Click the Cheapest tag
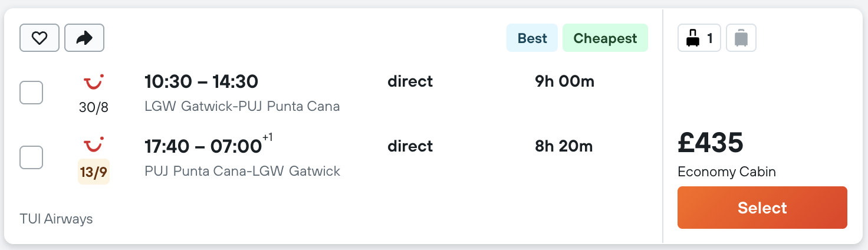Viewport: 868px width, 250px height. [605, 38]
